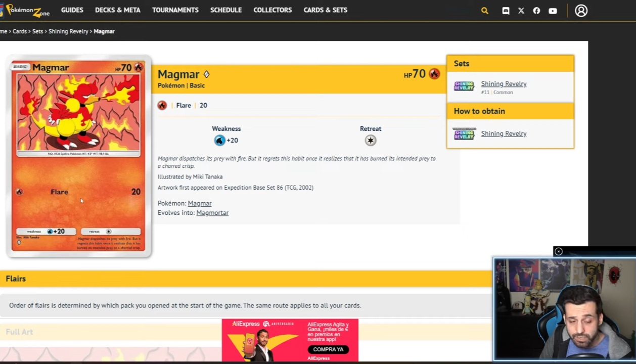Click the Pokémon Zone logo
636x364 pixels.
[x=25, y=10]
